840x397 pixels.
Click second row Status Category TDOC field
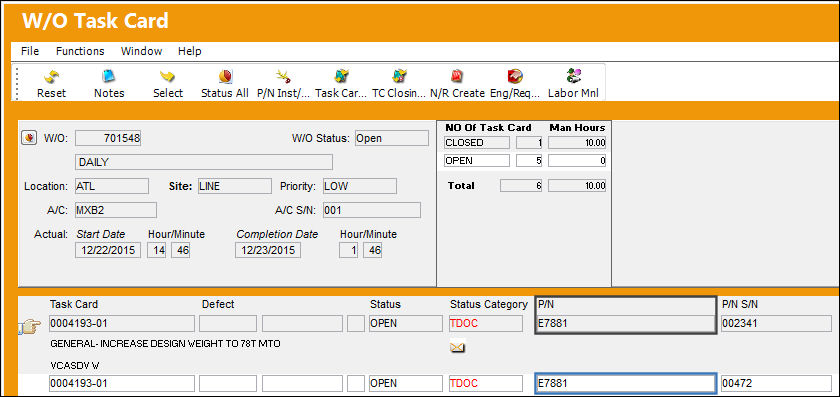485,384
